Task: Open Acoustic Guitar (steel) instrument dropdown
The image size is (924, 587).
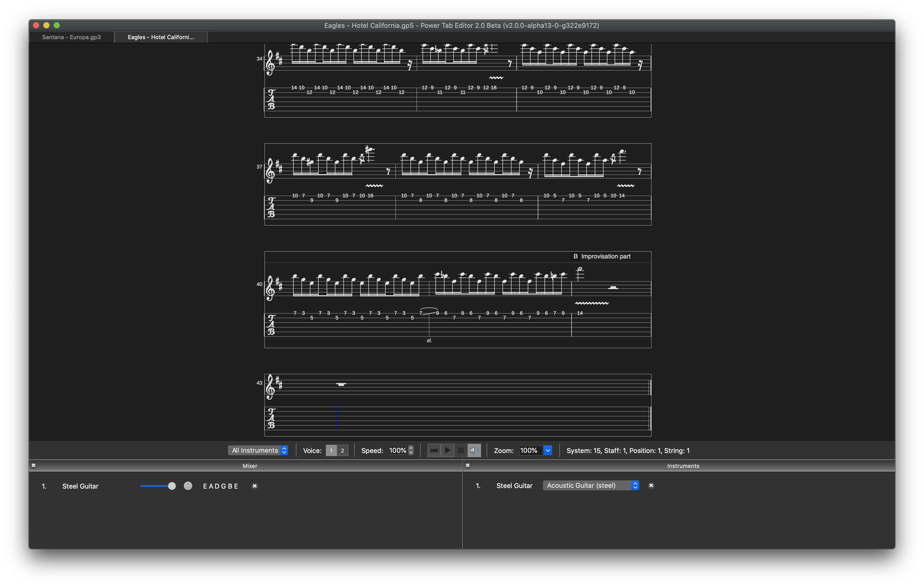Action: (x=591, y=485)
